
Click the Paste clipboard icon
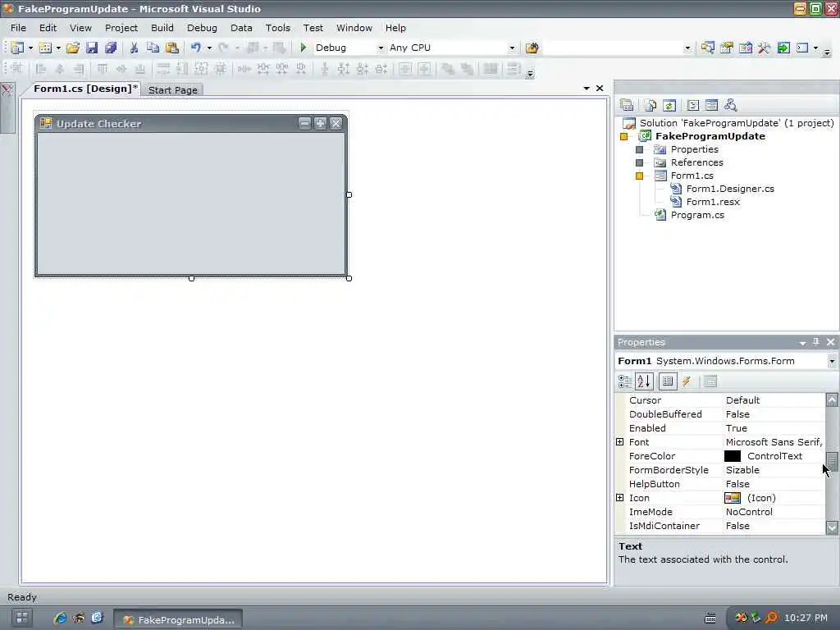[x=172, y=48]
